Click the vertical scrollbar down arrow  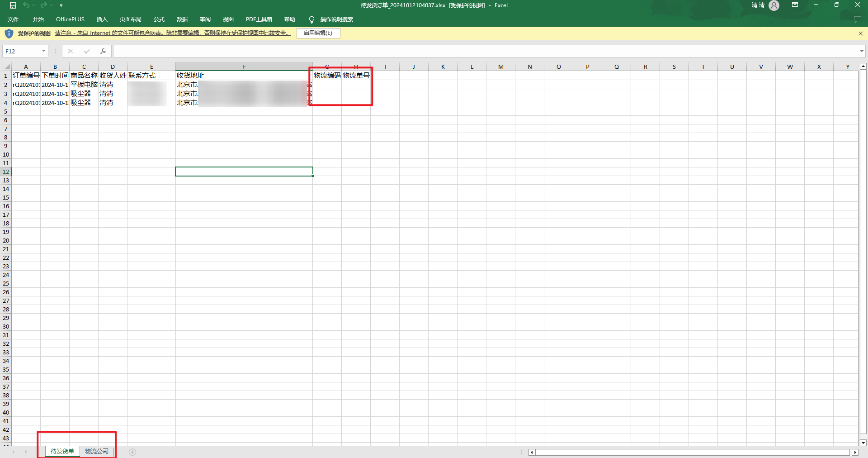point(863,443)
